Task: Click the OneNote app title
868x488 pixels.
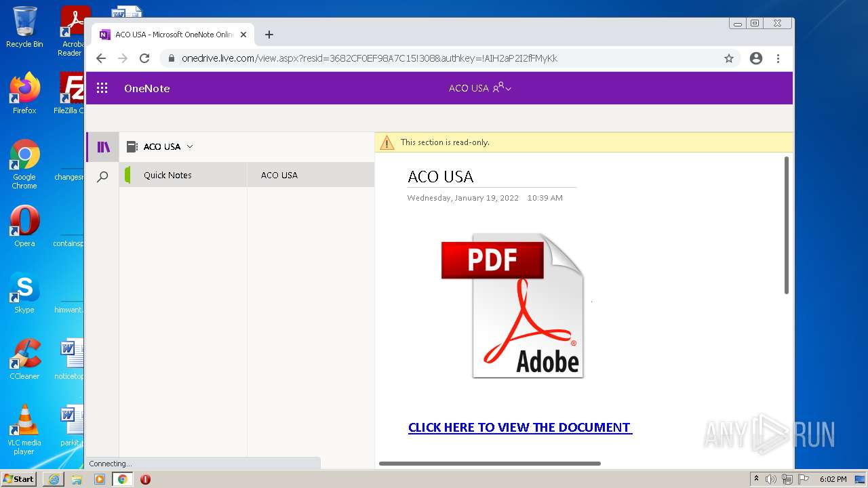Action: coord(146,88)
